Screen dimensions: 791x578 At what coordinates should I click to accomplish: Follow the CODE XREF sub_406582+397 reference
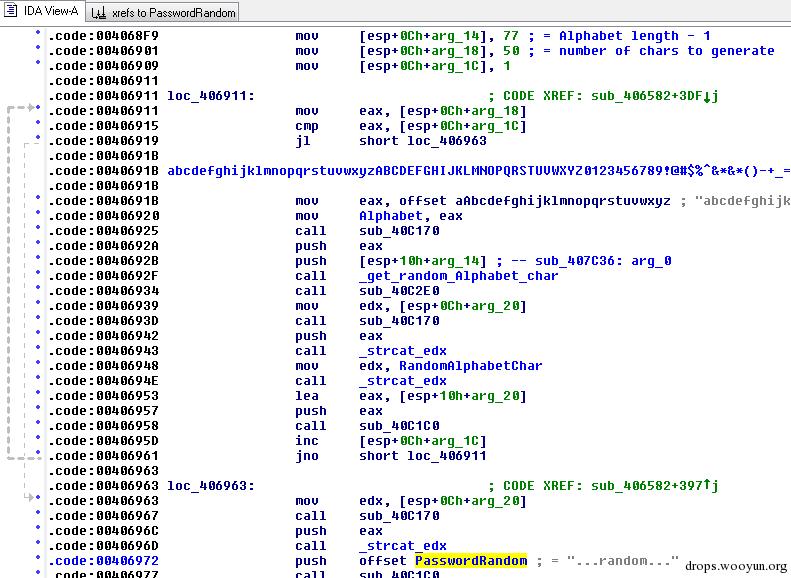(652, 486)
